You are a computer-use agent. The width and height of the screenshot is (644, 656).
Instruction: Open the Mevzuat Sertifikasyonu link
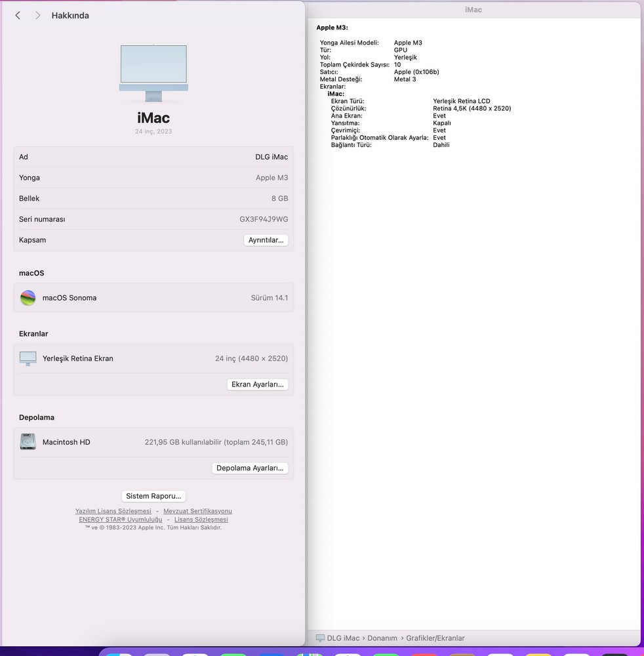(197, 511)
